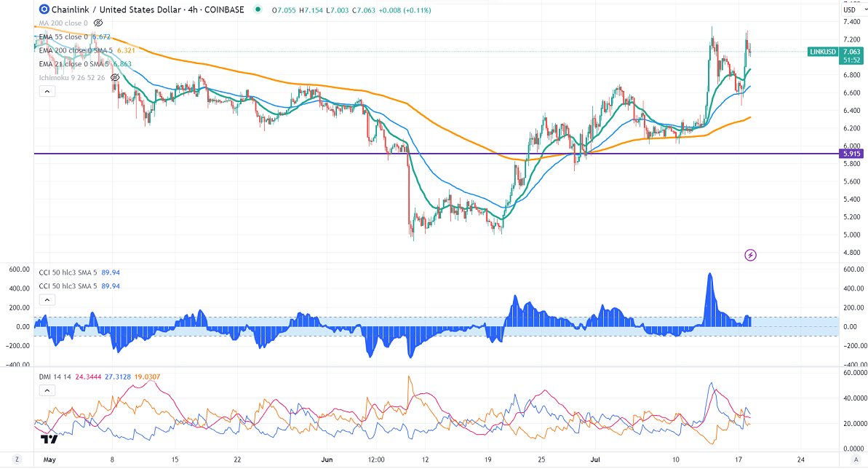Image resolution: width=868 pixels, height=469 pixels.
Task: Collapse the main chart indicator legend
Action: point(47,92)
